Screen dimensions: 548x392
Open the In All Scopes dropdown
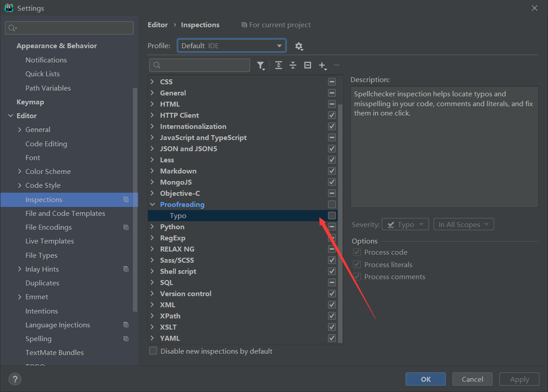tap(464, 224)
